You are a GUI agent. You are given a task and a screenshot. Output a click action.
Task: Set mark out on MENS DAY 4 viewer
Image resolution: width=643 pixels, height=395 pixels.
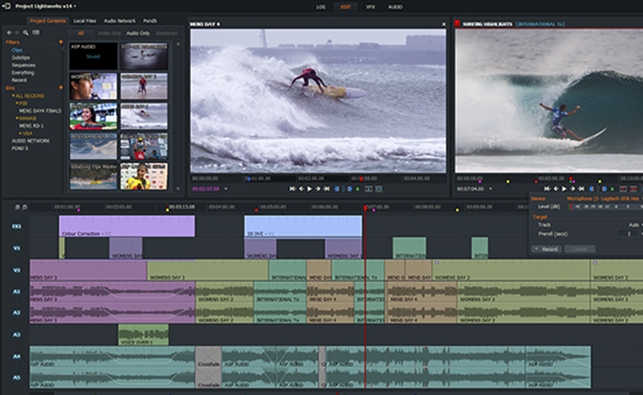[x=350, y=189]
